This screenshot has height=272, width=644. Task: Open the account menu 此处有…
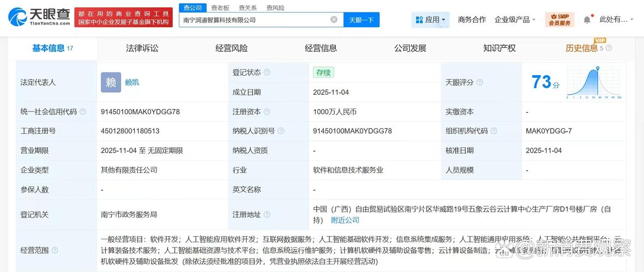617,19
